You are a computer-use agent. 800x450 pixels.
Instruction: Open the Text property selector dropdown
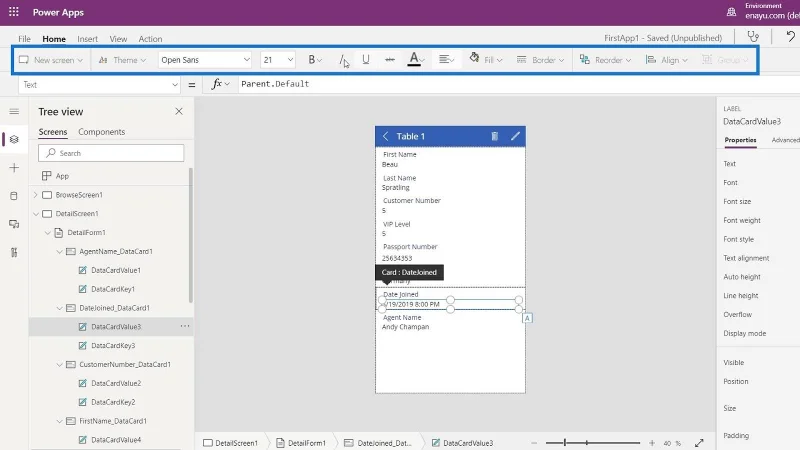tap(99, 85)
